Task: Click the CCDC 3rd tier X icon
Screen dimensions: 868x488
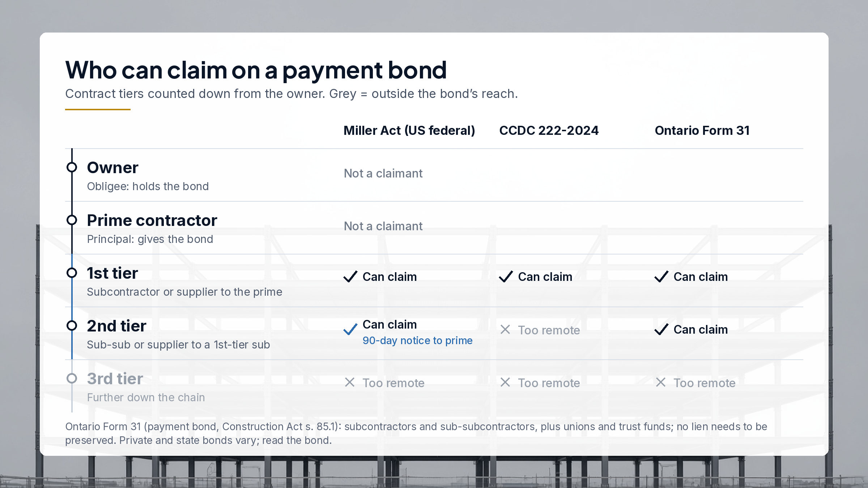Action: pos(505,382)
